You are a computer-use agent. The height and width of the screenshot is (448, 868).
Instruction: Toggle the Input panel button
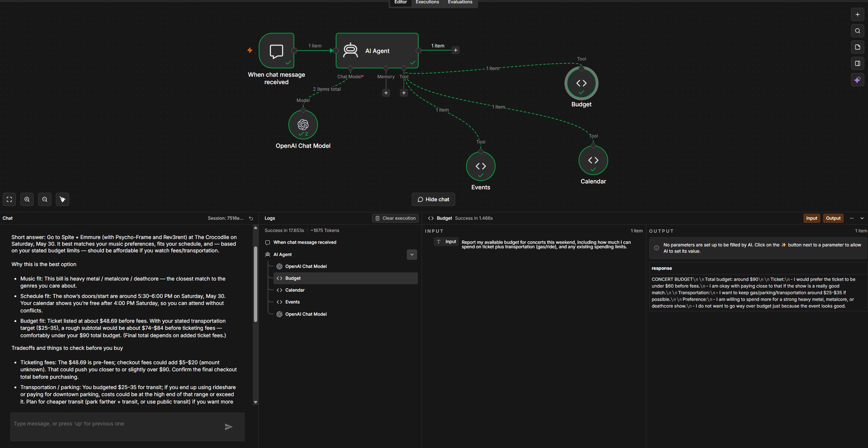(x=811, y=218)
